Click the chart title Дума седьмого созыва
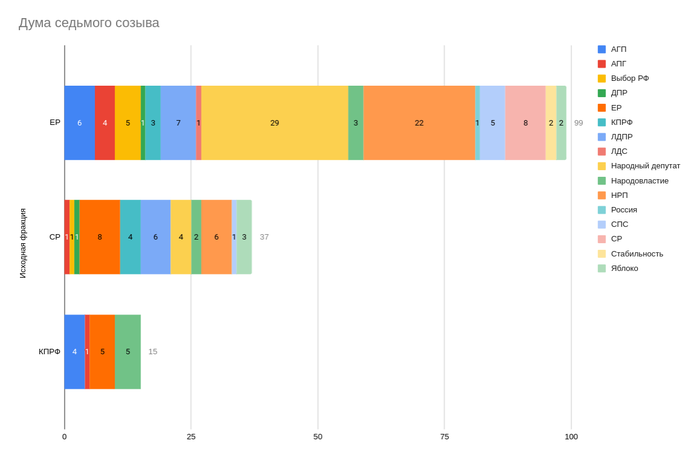 pos(89,23)
